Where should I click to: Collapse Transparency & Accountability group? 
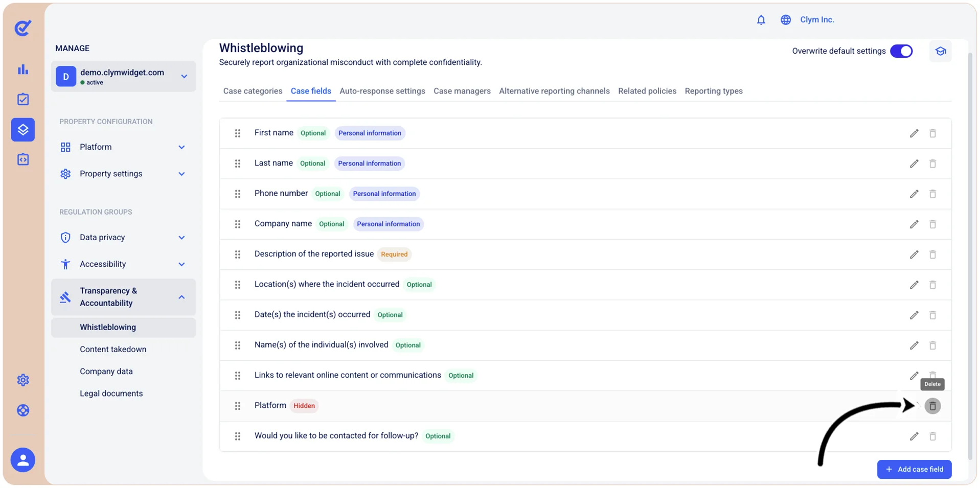pos(123,297)
